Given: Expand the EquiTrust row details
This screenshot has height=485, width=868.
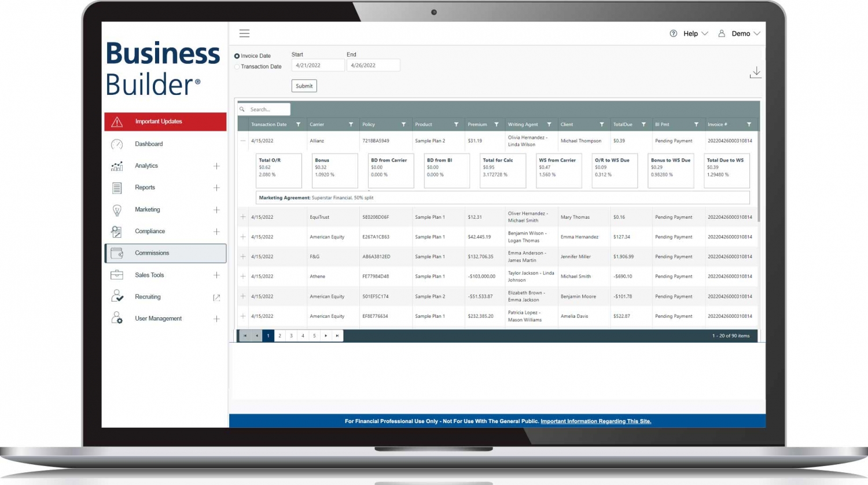Looking at the screenshot, I should [x=243, y=216].
